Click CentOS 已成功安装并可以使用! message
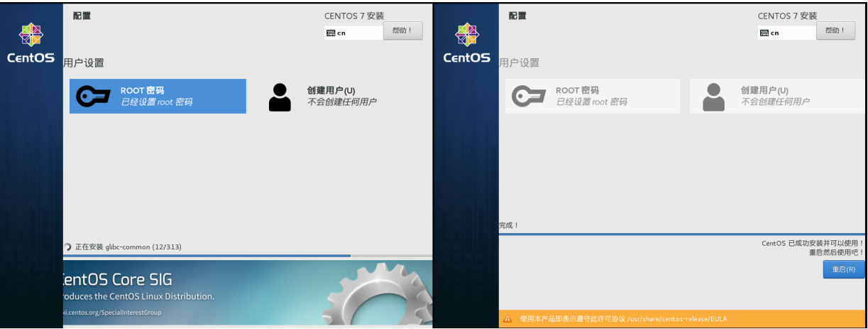Image resolution: width=868 pixels, height=329 pixels. click(813, 243)
